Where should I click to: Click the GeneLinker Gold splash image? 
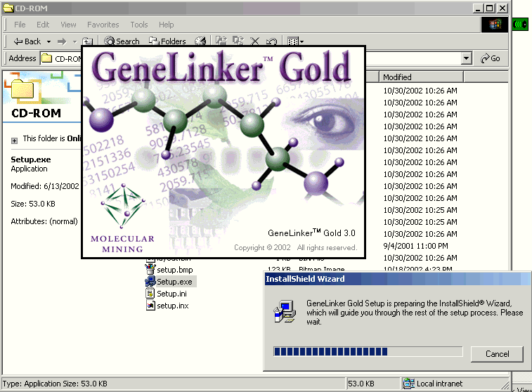[223, 152]
